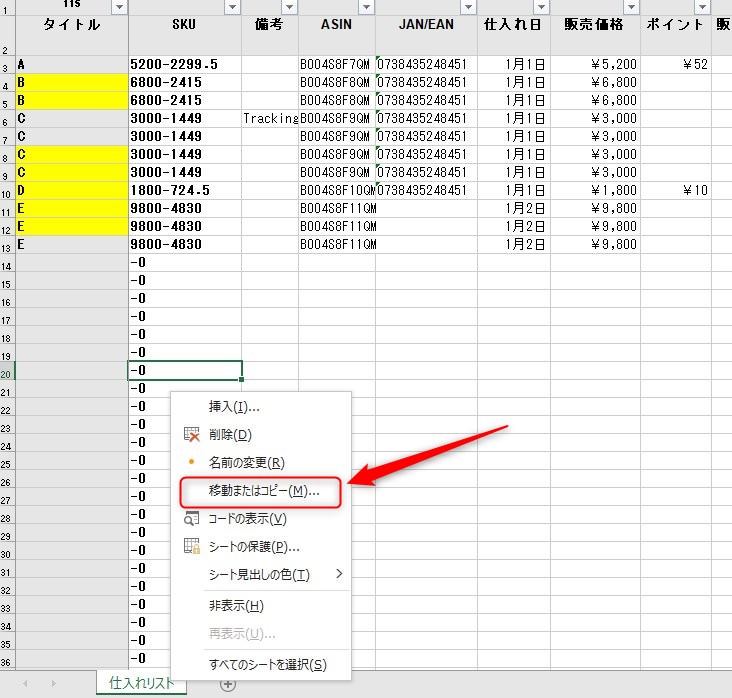Open the JAN/EAN column filter dropdown
Screen dimensions: 732x698
pos(468,7)
